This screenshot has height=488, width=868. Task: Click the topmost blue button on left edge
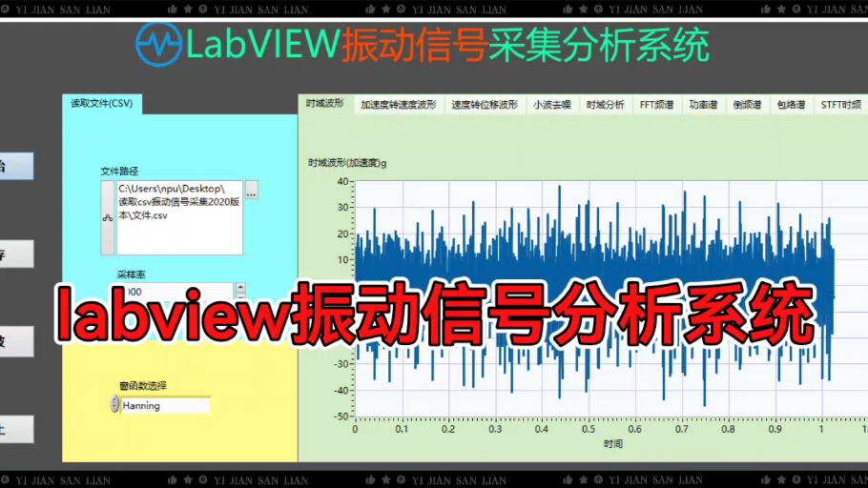[x=16, y=166]
